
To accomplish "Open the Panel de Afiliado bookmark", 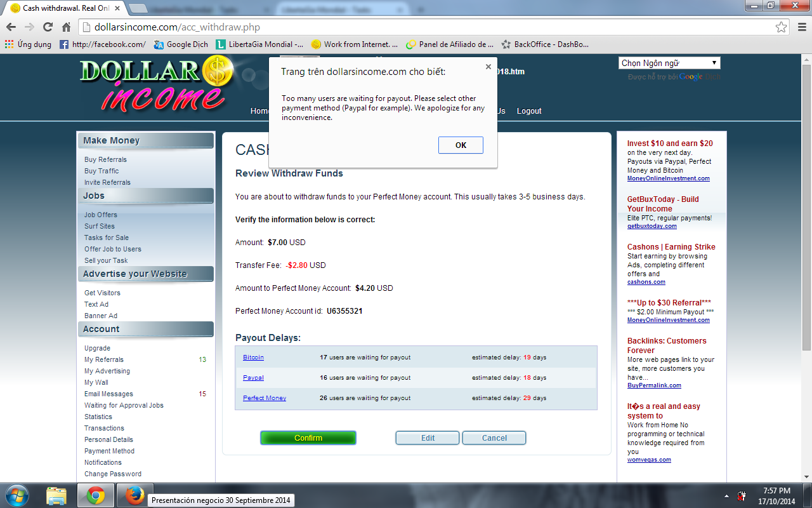I will [x=450, y=44].
